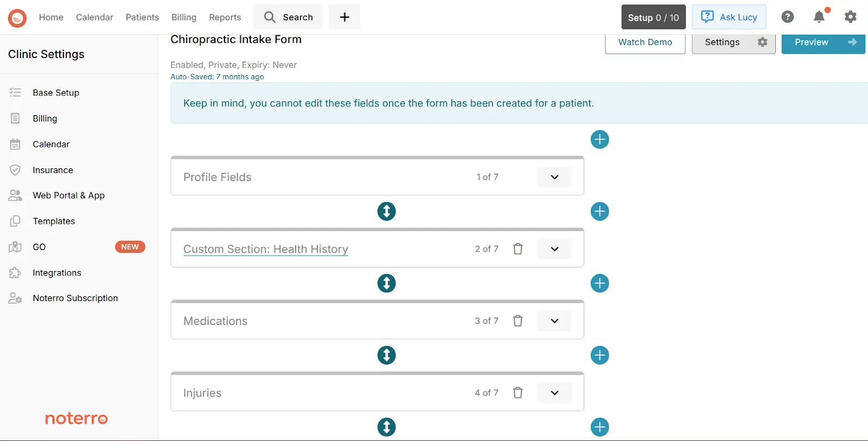Click Noterro Subscription user-gear icon
The image size is (868, 441).
(x=15, y=298)
